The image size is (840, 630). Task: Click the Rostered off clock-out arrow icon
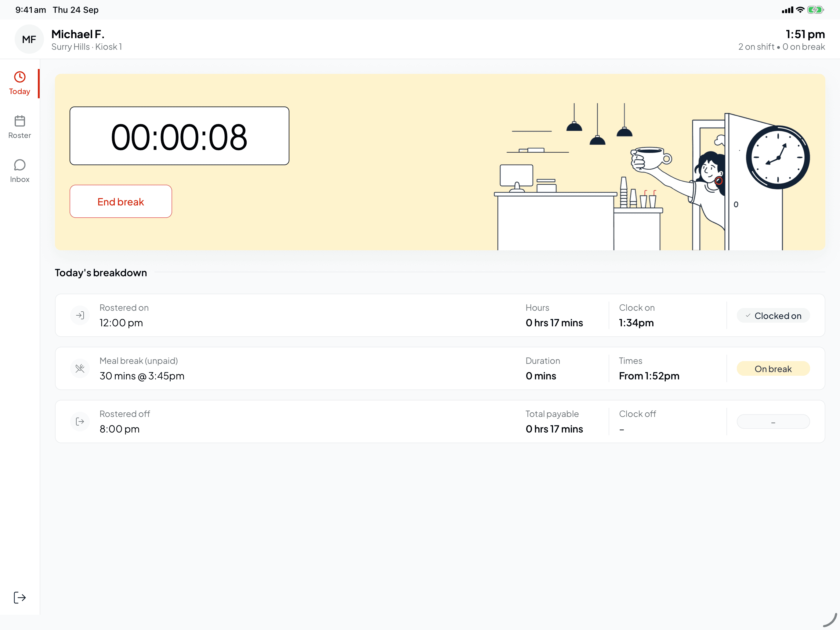pos(80,422)
